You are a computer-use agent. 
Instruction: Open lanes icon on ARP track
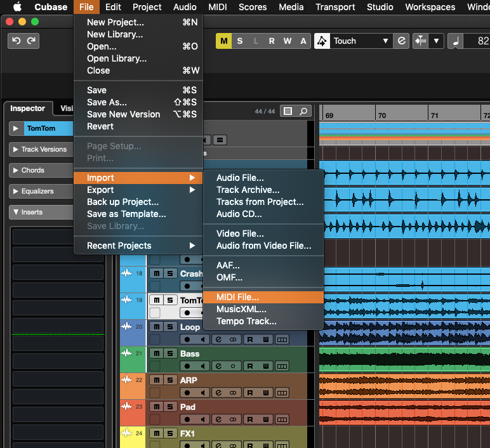(x=282, y=393)
